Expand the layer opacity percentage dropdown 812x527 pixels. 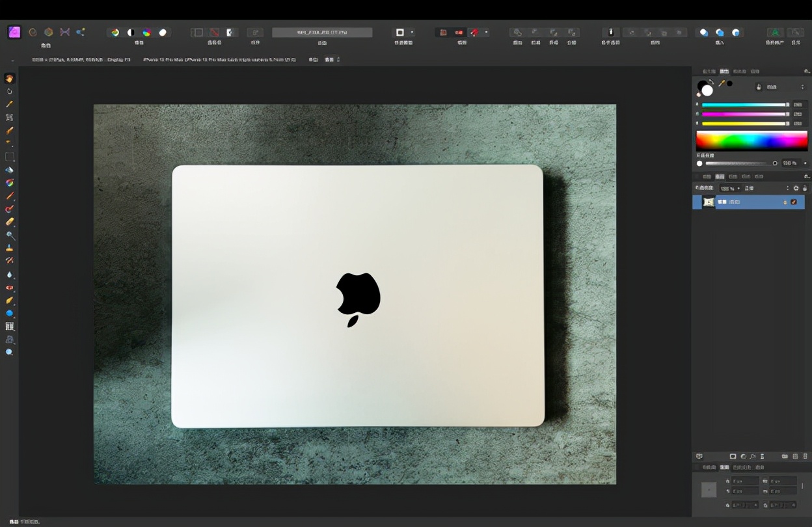coord(730,188)
